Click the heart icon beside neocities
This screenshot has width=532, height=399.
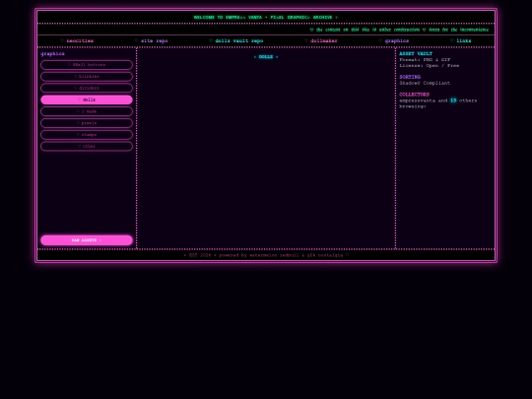62,40
